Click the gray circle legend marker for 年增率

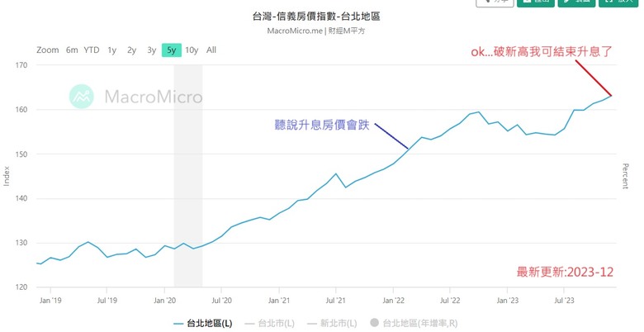[x=374, y=323]
